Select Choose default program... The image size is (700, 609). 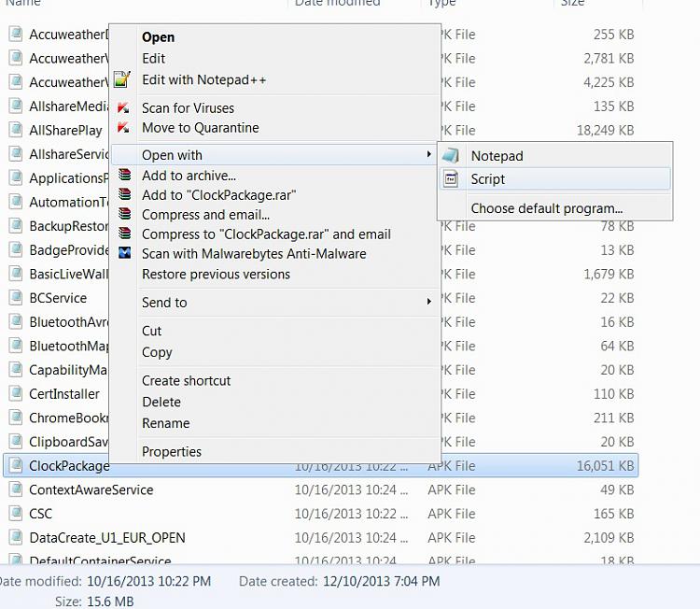[547, 208]
